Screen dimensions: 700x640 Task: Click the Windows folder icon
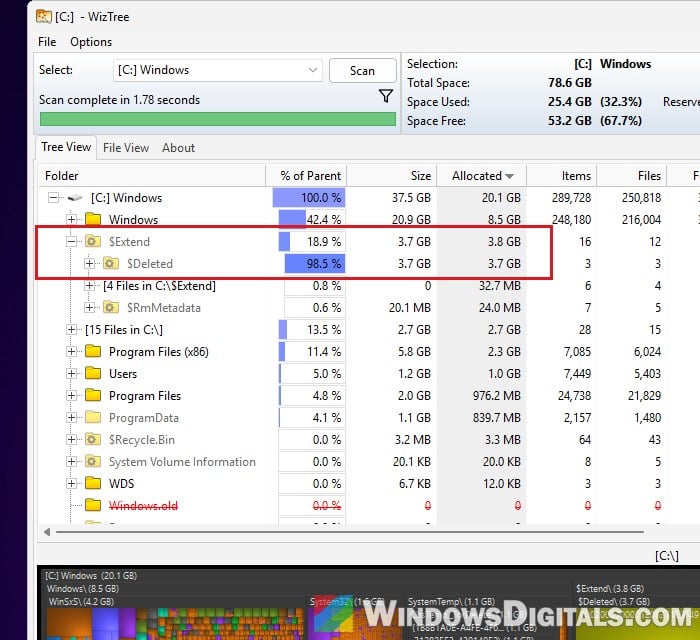point(93,219)
